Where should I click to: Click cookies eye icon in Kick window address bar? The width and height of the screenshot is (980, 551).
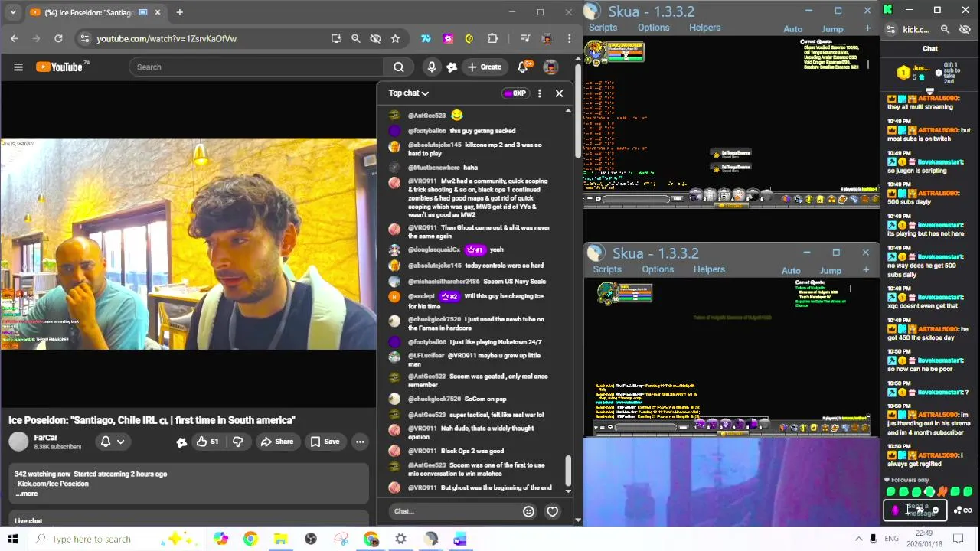[x=965, y=30]
